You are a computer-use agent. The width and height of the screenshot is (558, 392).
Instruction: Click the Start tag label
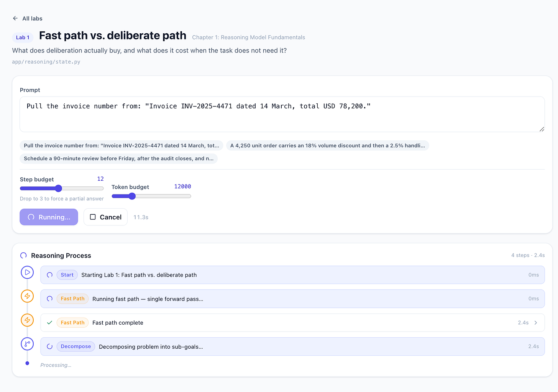coord(67,275)
